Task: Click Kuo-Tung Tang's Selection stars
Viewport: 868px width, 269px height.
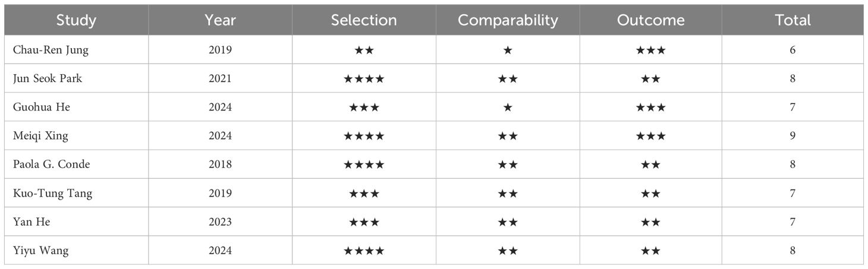Action: 364,194
